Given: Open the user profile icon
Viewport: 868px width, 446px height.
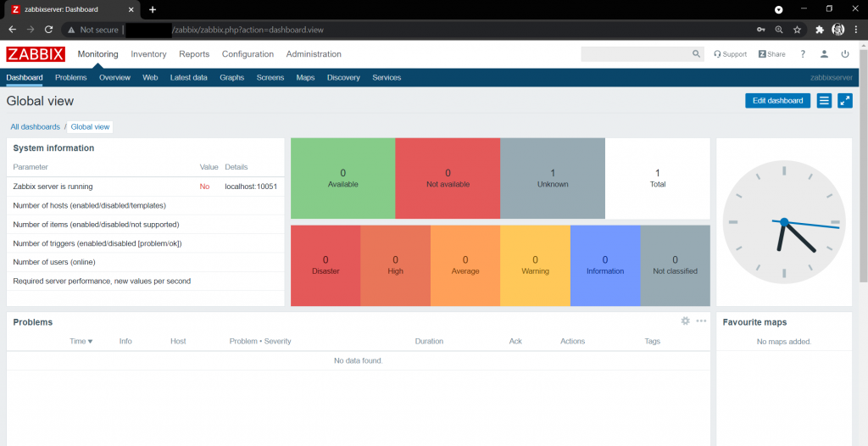Looking at the screenshot, I should tap(824, 54).
